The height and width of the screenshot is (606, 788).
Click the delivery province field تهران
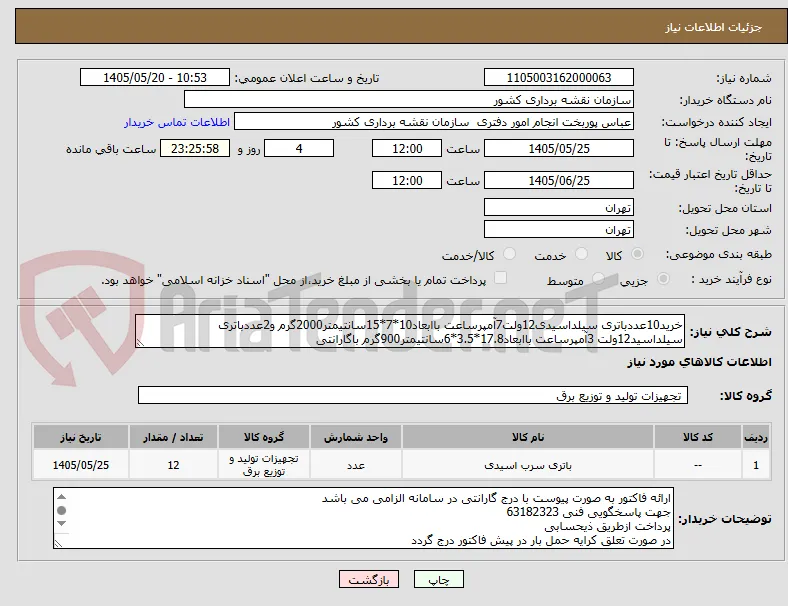[559, 208]
